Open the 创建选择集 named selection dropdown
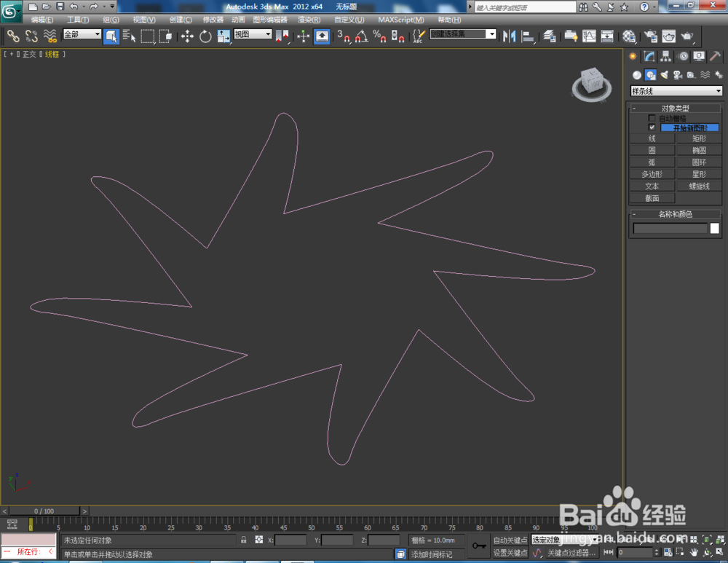 point(491,34)
